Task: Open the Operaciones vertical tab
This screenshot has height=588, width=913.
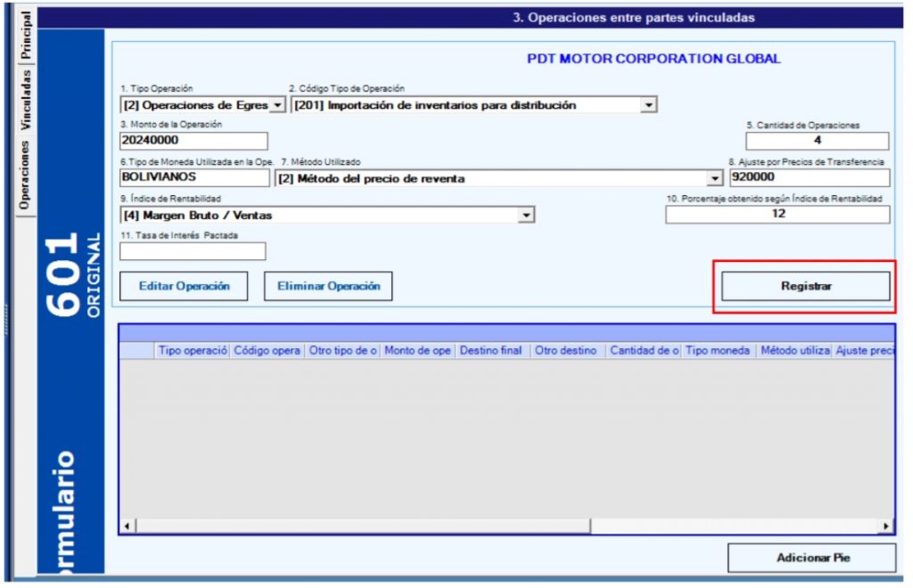Action: click(26, 174)
